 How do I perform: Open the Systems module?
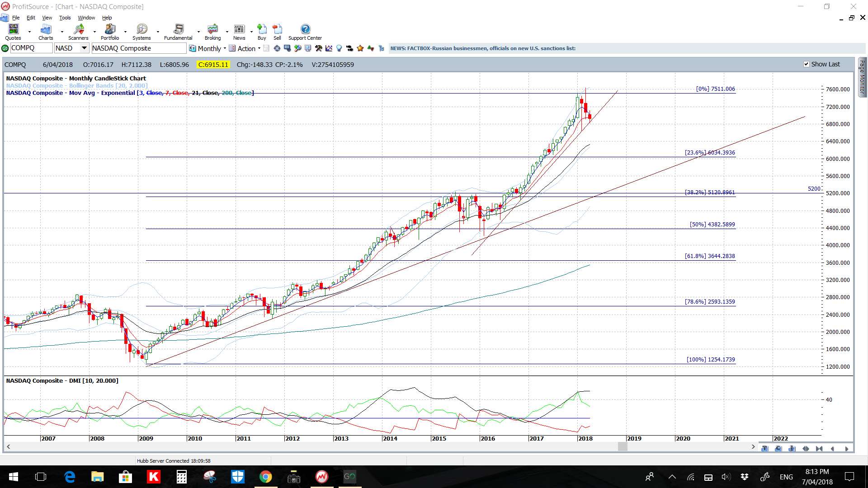pos(142,32)
